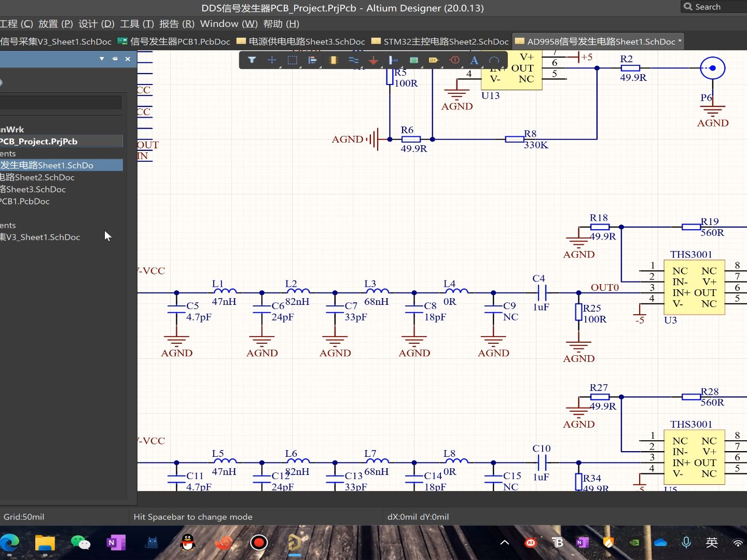The image size is (747, 560).
Task: Open the 工程 (C) menu
Action: (17, 24)
